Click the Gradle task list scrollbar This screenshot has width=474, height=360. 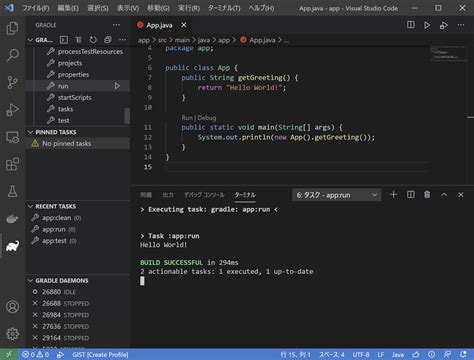127,116
